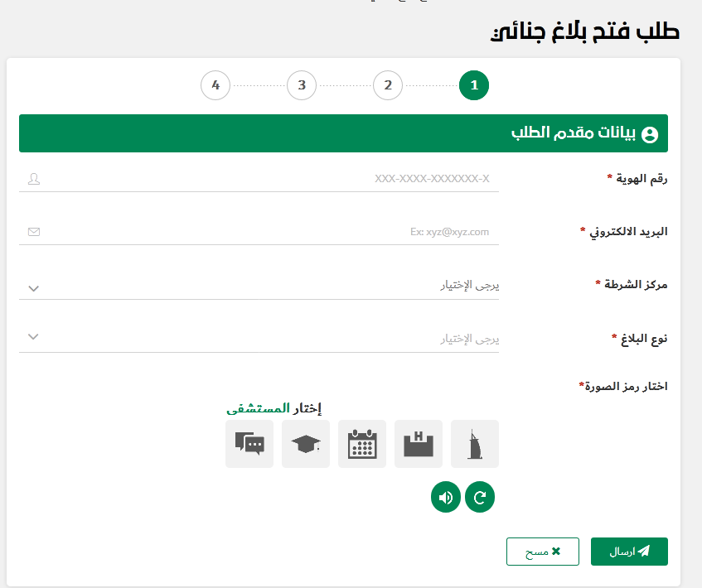Screen dimensions: 702x588
Task: Play the audio version of the captcha
Action: [x=445, y=497]
